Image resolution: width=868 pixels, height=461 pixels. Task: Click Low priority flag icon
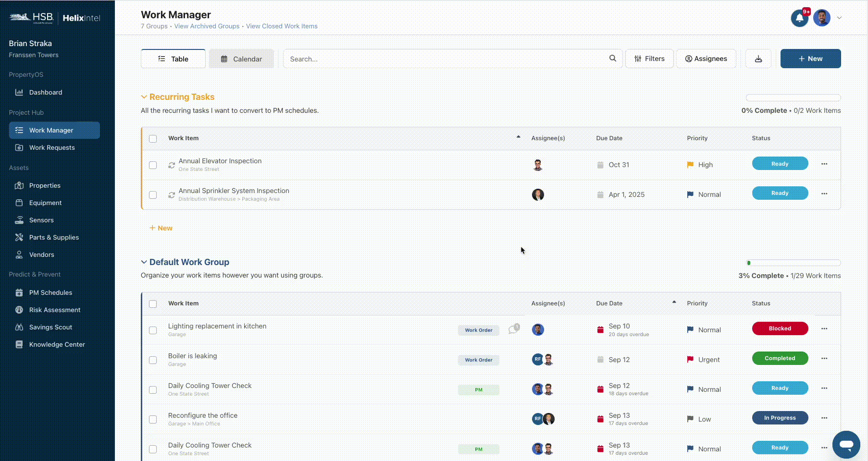click(x=690, y=419)
